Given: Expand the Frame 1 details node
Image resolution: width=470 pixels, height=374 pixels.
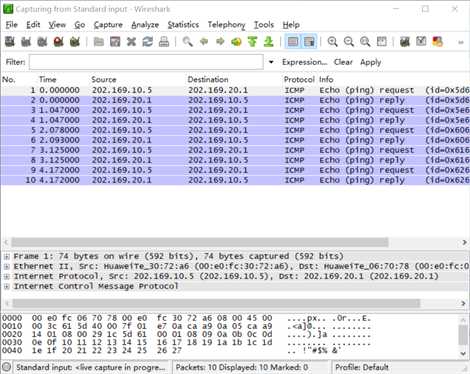Looking at the screenshot, I should 7,256.
